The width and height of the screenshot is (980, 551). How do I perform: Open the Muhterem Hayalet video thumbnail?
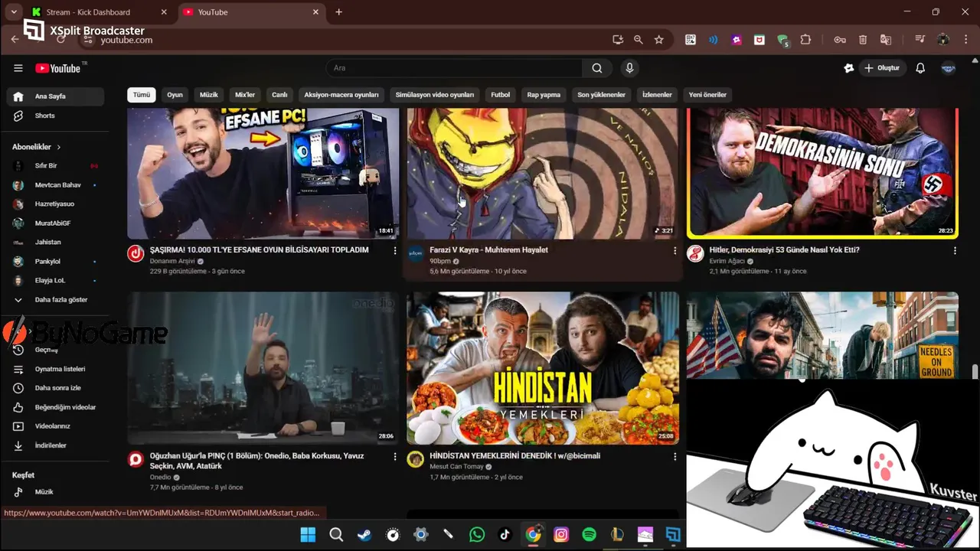tap(542, 174)
